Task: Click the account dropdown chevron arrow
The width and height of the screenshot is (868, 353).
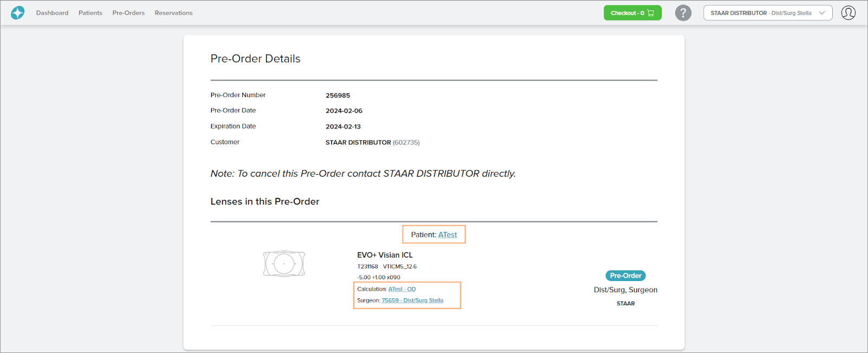Action: (822, 13)
